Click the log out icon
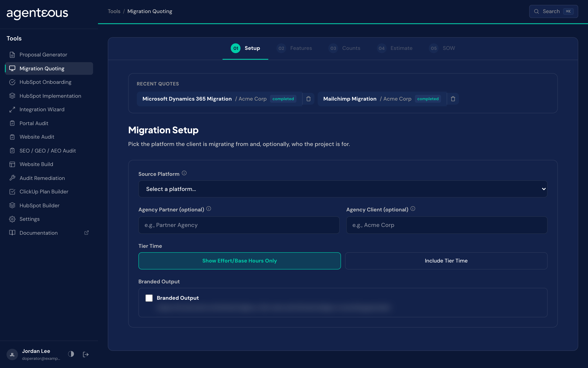The width and height of the screenshot is (588, 368). pyautogui.click(x=86, y=354)
